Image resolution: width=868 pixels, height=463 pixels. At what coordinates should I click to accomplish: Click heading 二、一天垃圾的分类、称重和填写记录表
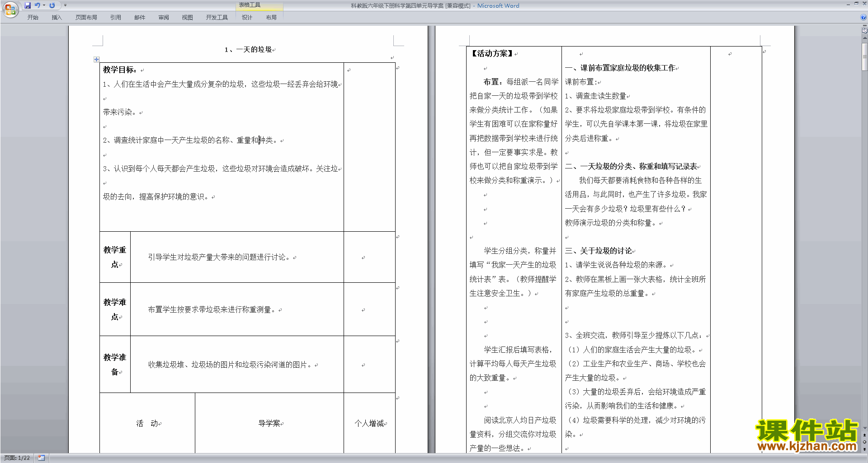631,166
